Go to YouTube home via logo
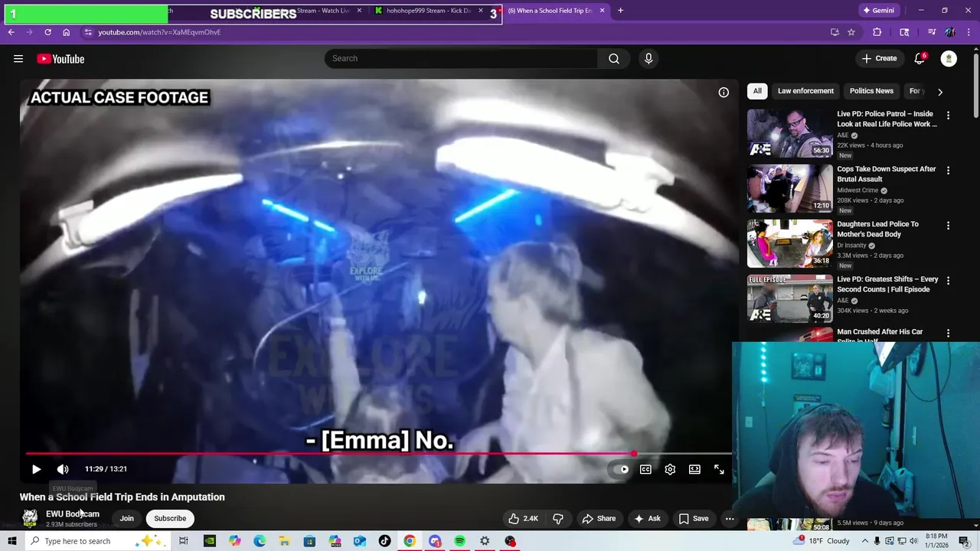The image size is (980, 551). tap(60, 59)
